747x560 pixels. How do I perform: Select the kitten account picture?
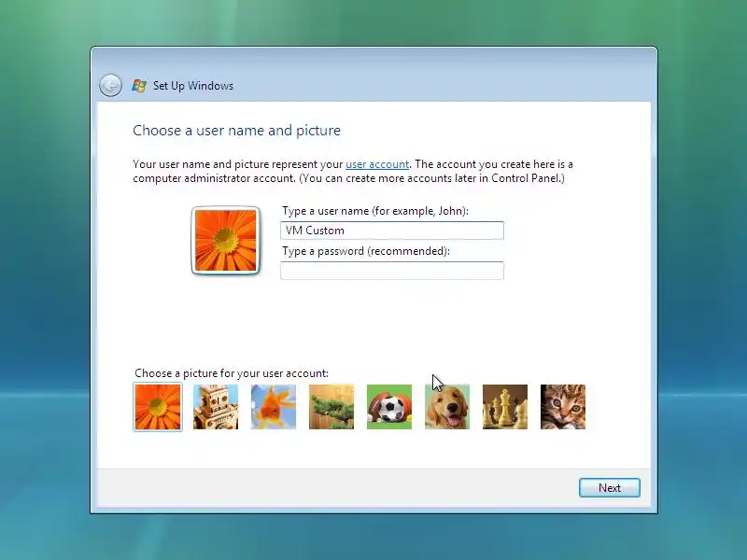click(563, 407)
